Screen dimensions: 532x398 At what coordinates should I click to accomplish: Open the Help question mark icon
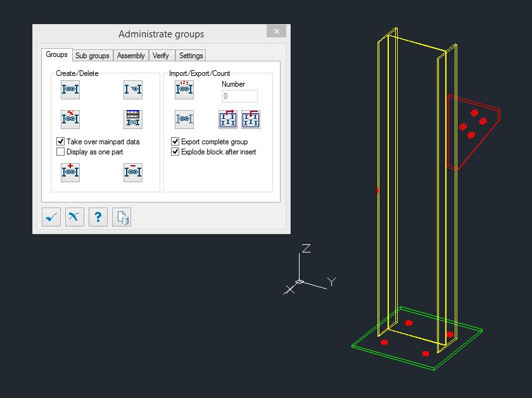[98, 217]
